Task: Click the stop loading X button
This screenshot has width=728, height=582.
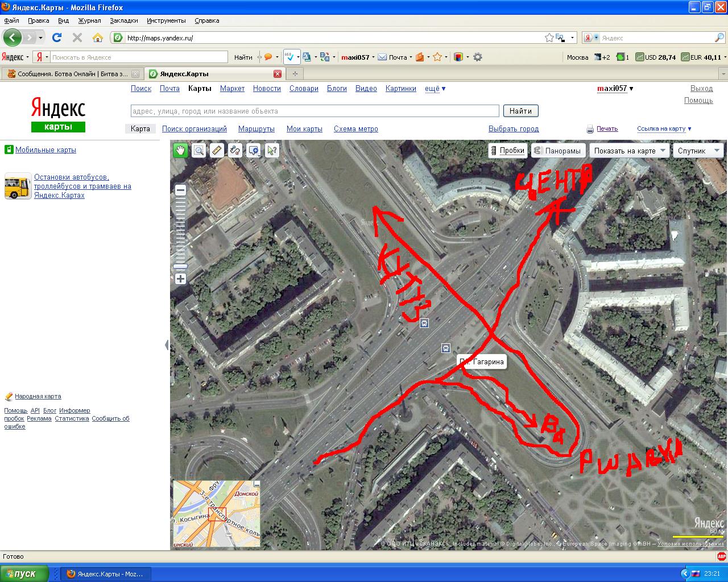Action: point(77,38)
